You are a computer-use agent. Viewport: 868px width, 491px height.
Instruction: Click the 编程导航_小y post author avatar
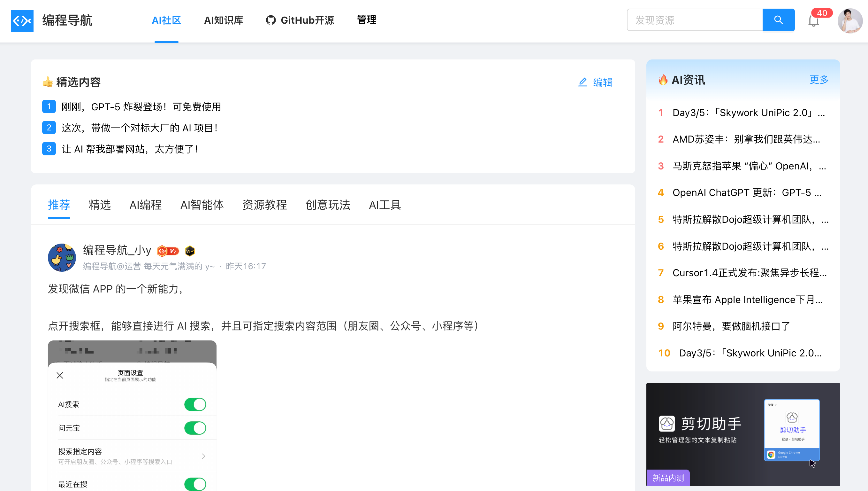[62, 258]
